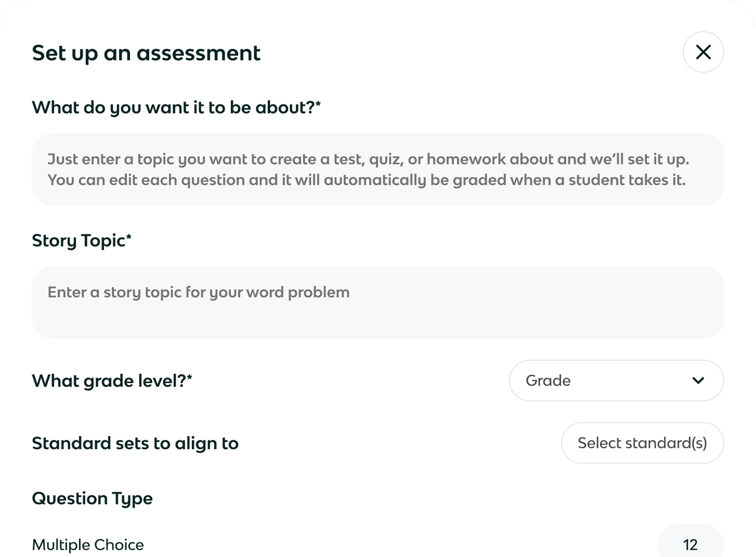Click the placeholder line starting "You can edit each question"

point(367,180)
